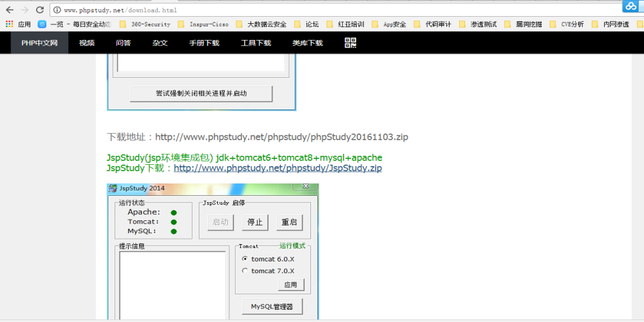Open the 360-Security bookmark folder
Image resolution: width=644 pixels, height=322 pixels.
pyautogui.click(x=144, y=24)
